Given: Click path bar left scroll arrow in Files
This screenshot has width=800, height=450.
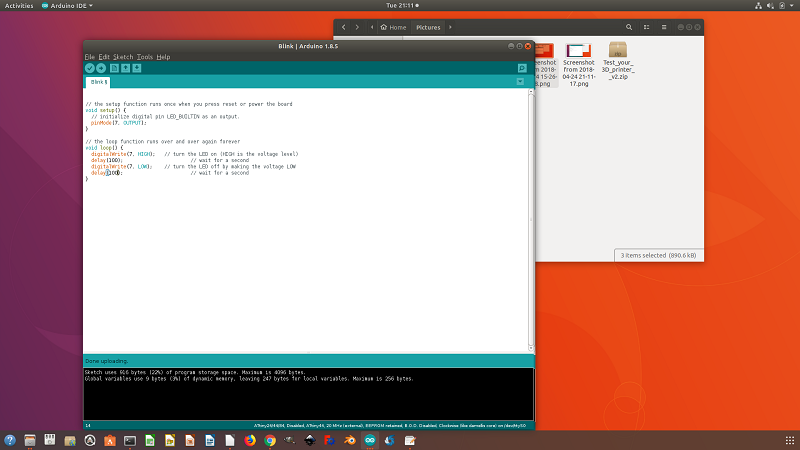Looking at the screenshot, I should [372, 28].
